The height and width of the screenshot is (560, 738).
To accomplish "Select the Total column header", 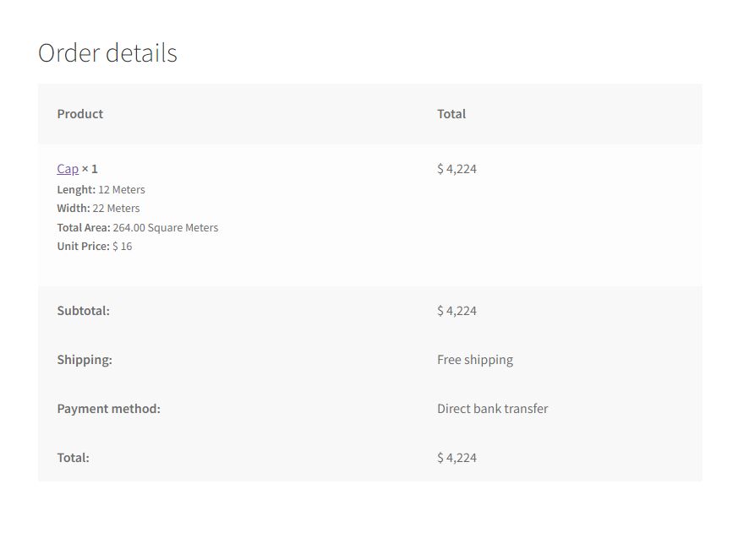I will (451, 114).
